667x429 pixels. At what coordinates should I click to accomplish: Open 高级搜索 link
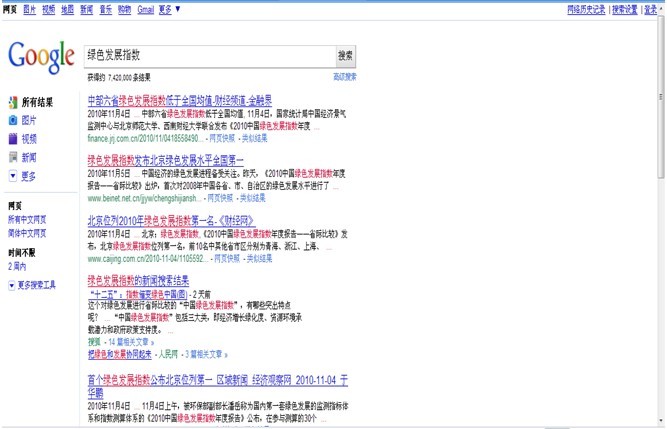coord(345,77)
